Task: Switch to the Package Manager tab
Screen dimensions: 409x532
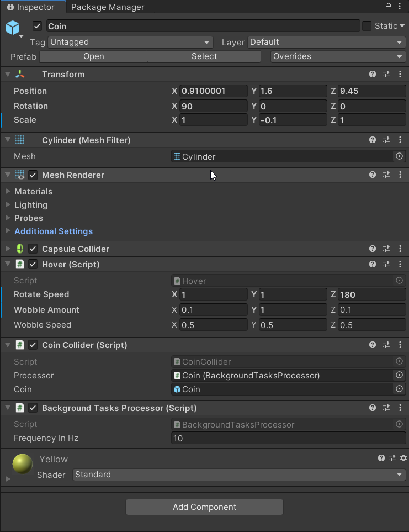Action: coord(108,7)
